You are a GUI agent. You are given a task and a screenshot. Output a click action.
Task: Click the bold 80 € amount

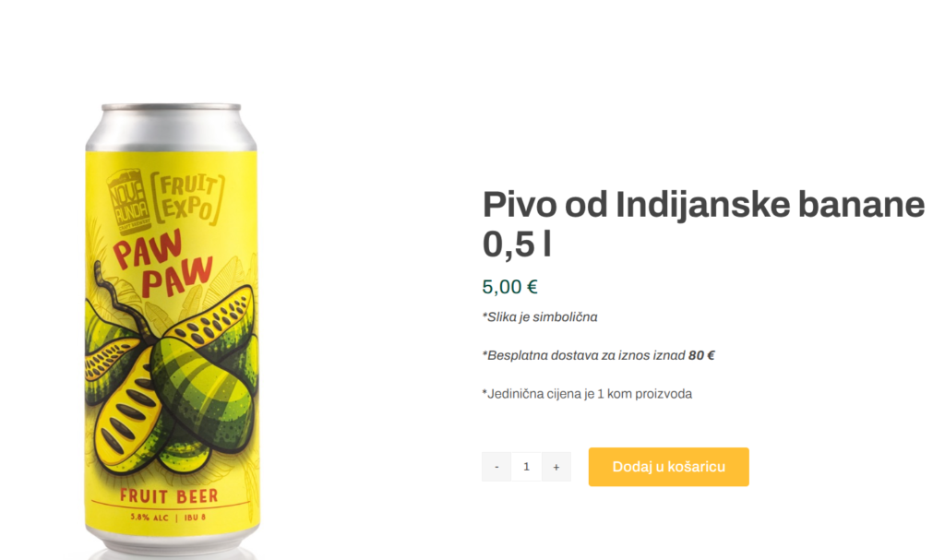701,356
